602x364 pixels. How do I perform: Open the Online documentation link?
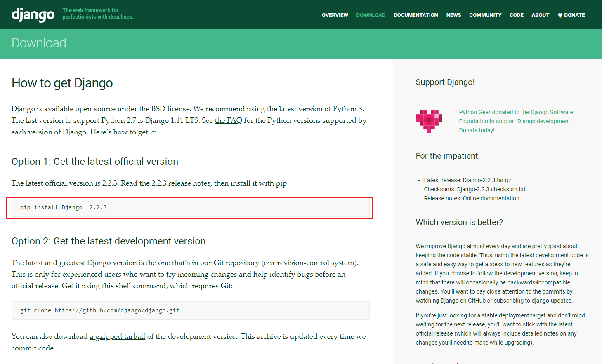click(491, 198)
